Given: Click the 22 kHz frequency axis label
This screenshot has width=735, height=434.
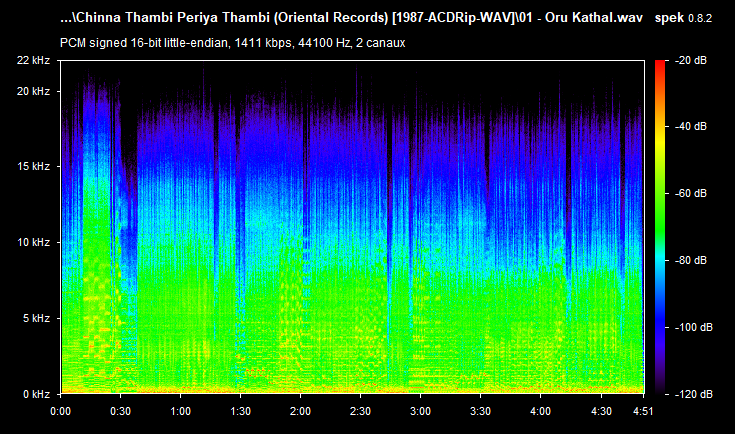Looking at the screenshot, I should click(33, 60).
